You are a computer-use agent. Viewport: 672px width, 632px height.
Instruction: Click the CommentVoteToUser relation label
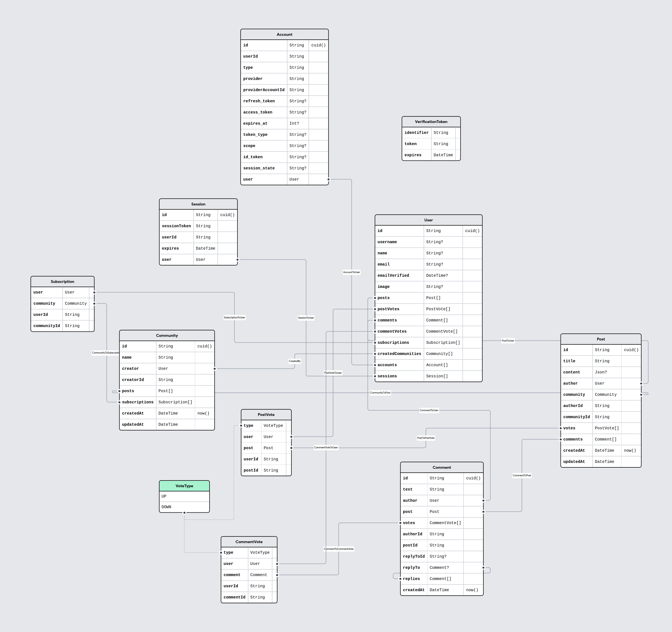326,448
